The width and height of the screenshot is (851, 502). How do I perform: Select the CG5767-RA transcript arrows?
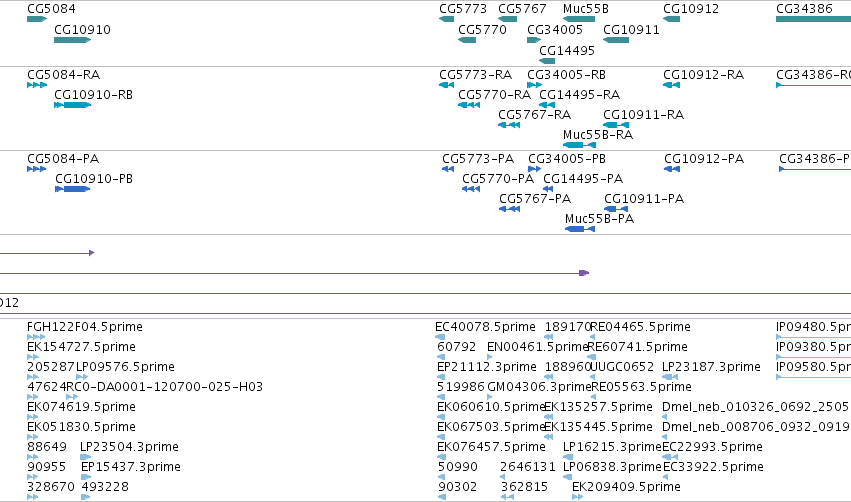(x=509, y=125)
